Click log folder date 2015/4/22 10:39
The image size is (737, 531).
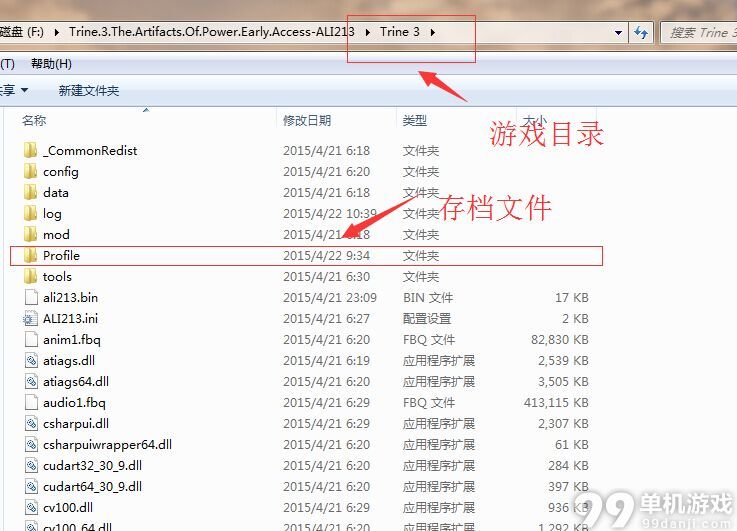(x=329, y=213)
